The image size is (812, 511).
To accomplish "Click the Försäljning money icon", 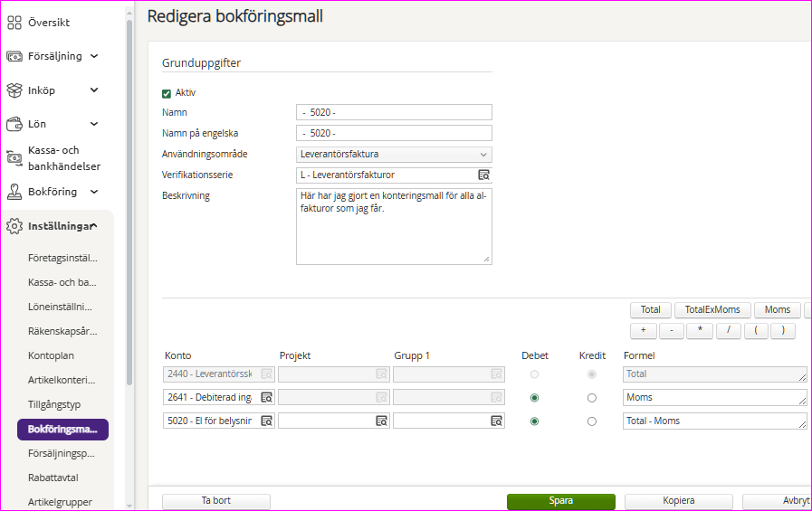I will (14, 56).
